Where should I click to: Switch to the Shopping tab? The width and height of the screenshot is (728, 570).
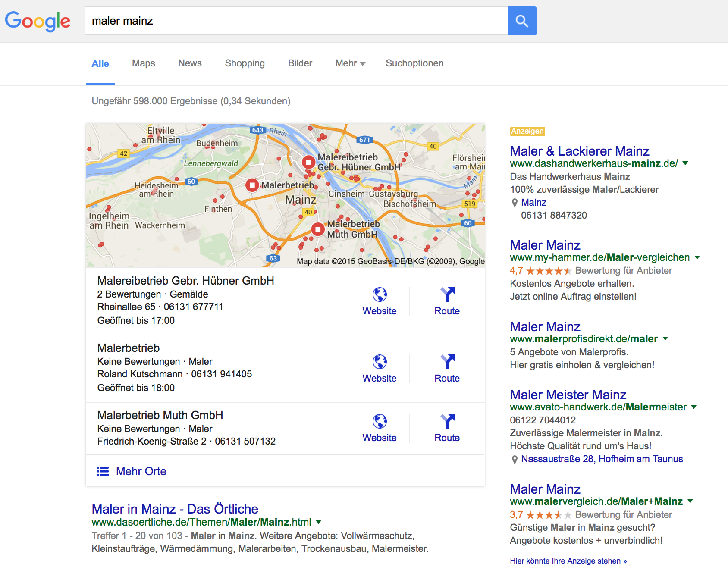coord(245,63)
